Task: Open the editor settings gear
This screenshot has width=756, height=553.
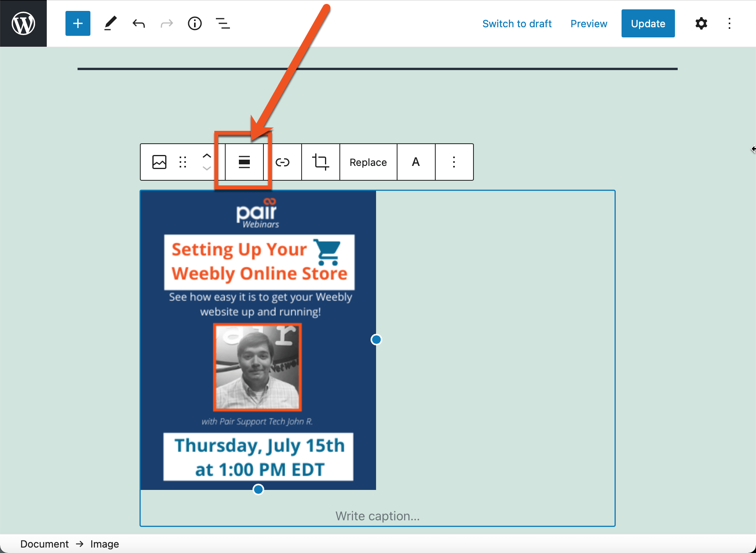Action: click(x=701, y=23)
